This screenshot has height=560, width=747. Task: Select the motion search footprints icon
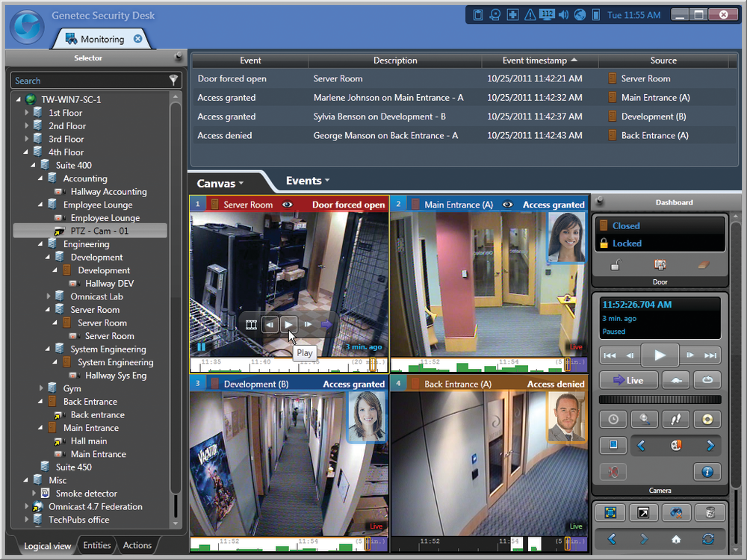(675, 419)
